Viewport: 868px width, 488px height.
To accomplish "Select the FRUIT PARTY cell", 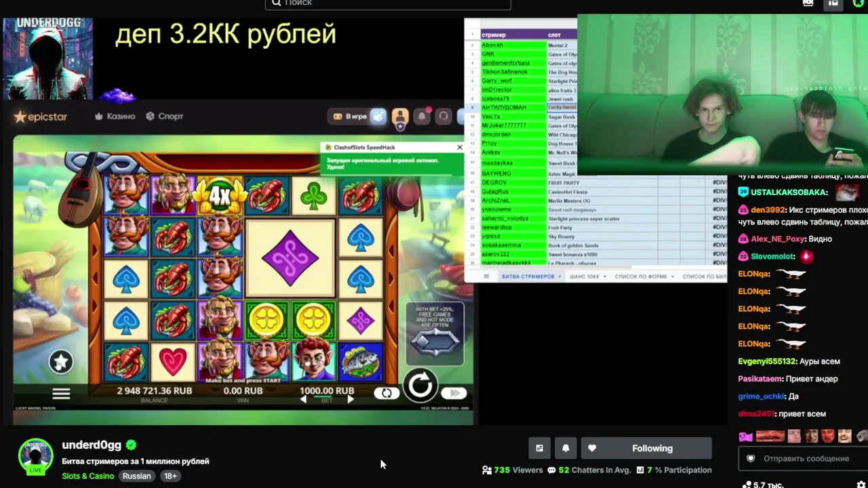I will pyautogui.click(x=601, y=182).
